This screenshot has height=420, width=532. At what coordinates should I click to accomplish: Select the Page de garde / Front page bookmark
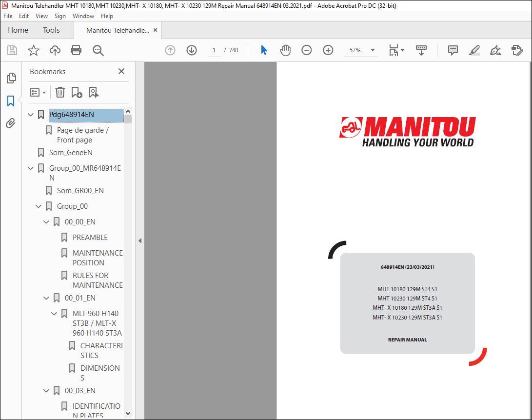click(82, 135)
